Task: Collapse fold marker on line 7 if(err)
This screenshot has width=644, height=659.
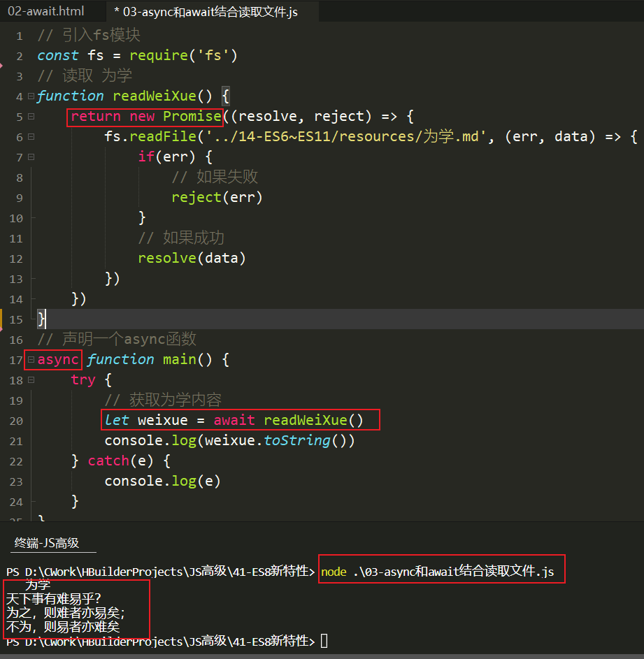Action: pyautogui.click(x=31, y=157)
